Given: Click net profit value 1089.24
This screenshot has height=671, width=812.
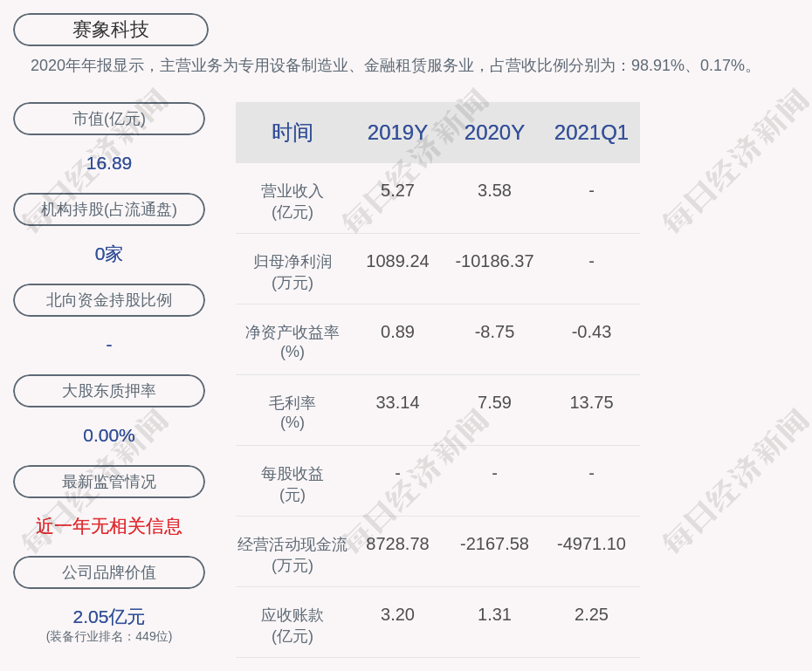Looking at the screenshot, I should point(397,261).
